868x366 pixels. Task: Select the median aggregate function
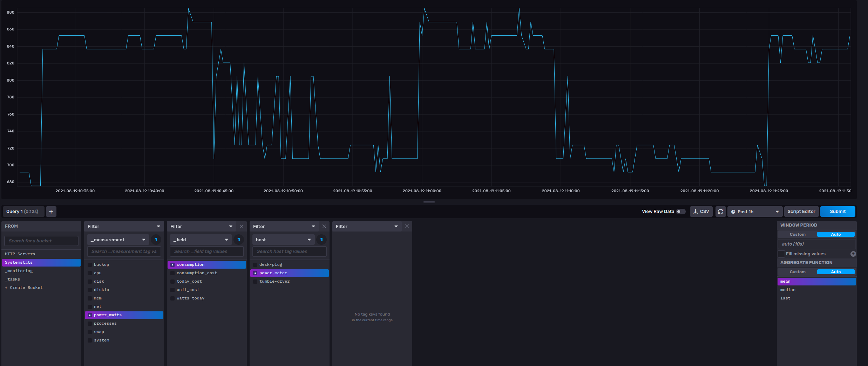click(x=816, y=290)
